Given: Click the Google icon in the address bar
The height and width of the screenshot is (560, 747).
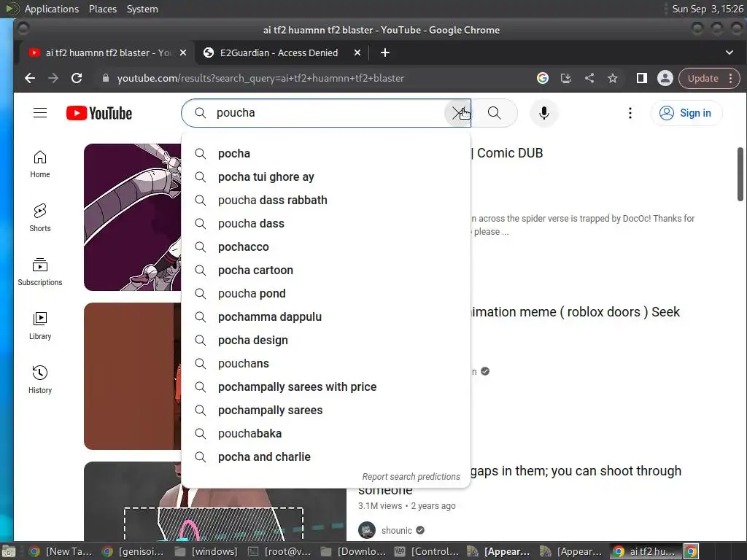Looking at the screenshot, I should point(542,78).
